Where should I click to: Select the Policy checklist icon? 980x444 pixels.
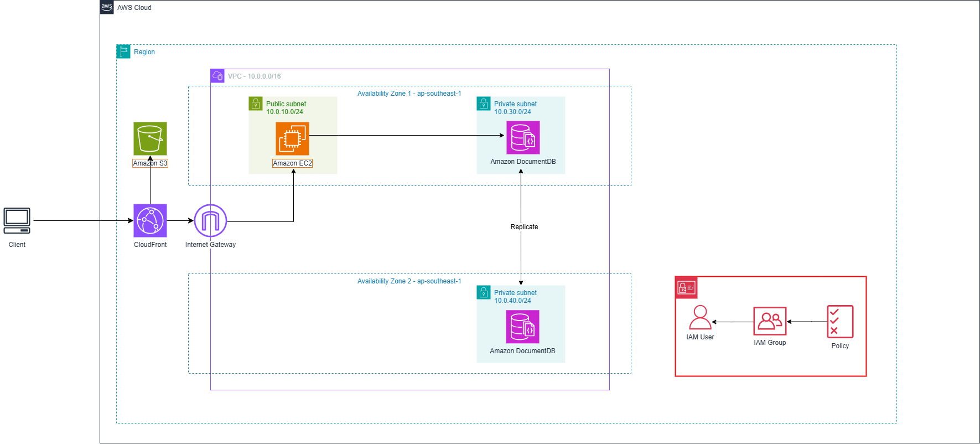(840, 322)
